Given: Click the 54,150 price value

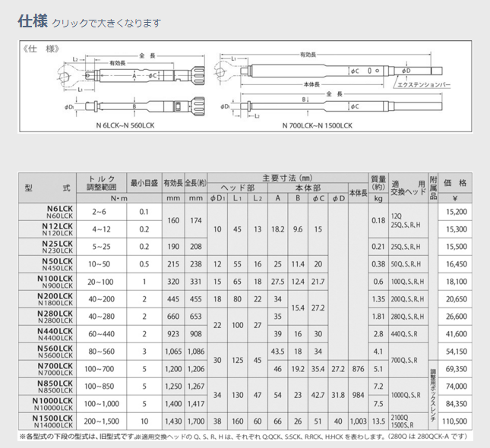Looking at the screenshot, I should pos(457,352).
